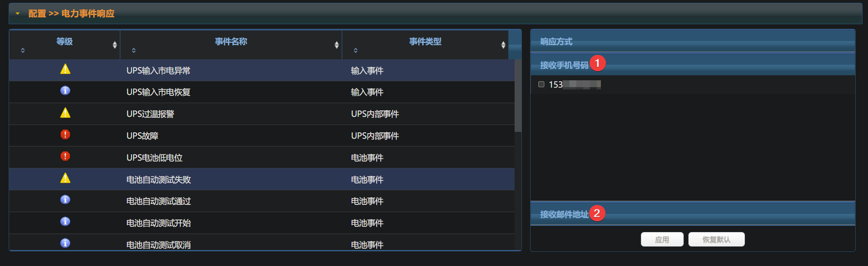This screenshot has height=266, width=868.
Task: Open the 接收邮件地址 section header
Action: [x=564, y=214]
